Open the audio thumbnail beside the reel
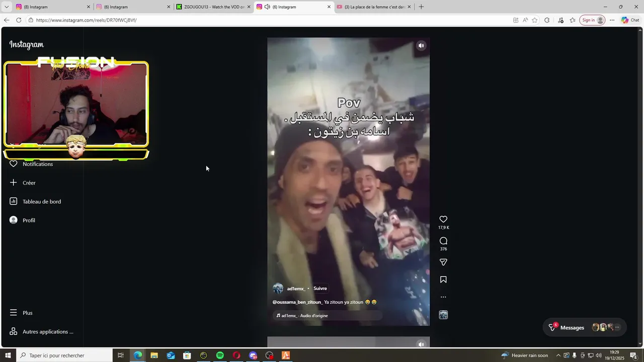Viewport: 644px width, 362px height. (x=443, y=315)
